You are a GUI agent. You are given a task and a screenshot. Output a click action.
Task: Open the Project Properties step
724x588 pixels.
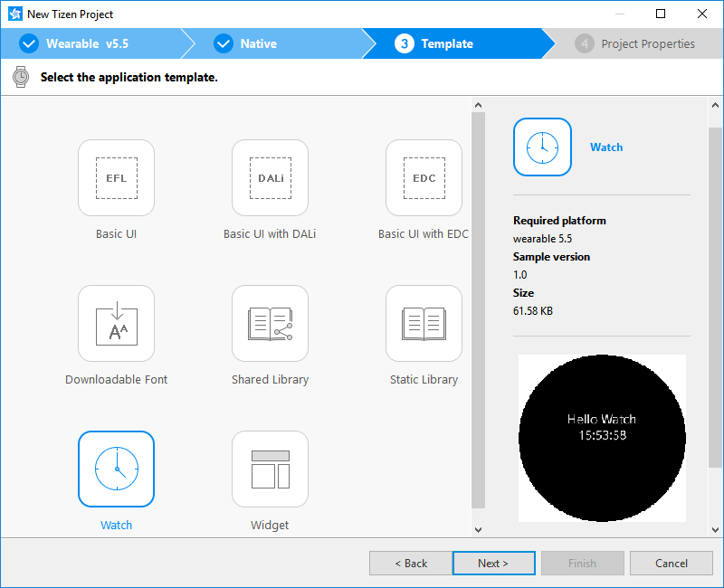(638, 43)
